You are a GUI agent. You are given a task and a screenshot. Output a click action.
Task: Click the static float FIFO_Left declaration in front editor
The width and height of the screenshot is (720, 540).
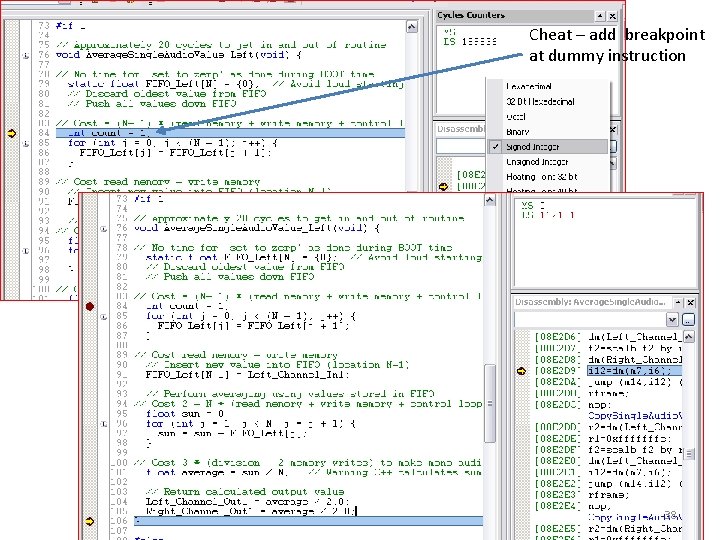click(241, 258)
